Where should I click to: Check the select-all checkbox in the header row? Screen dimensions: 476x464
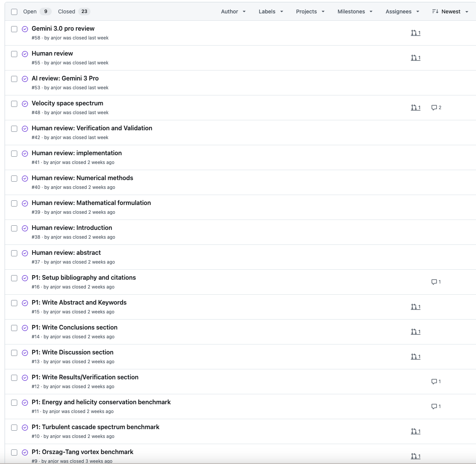14,11
